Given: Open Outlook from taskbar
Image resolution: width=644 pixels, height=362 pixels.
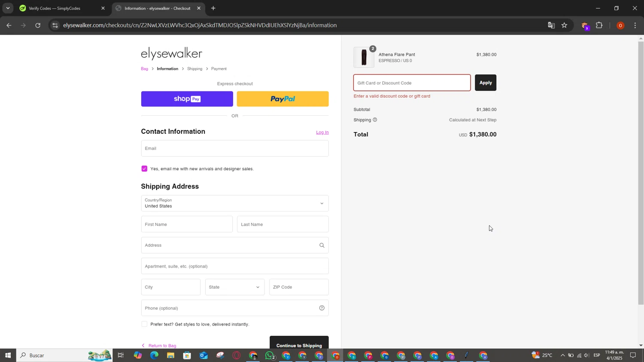Looking at the screenshot, I should [204, 355].
